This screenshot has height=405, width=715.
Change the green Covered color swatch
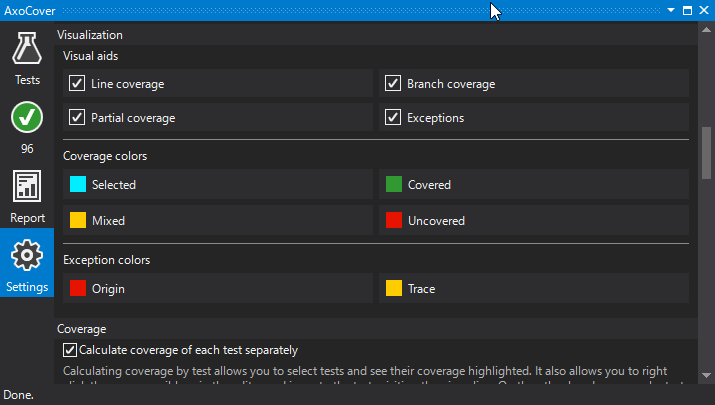click(x=394, y=184)
